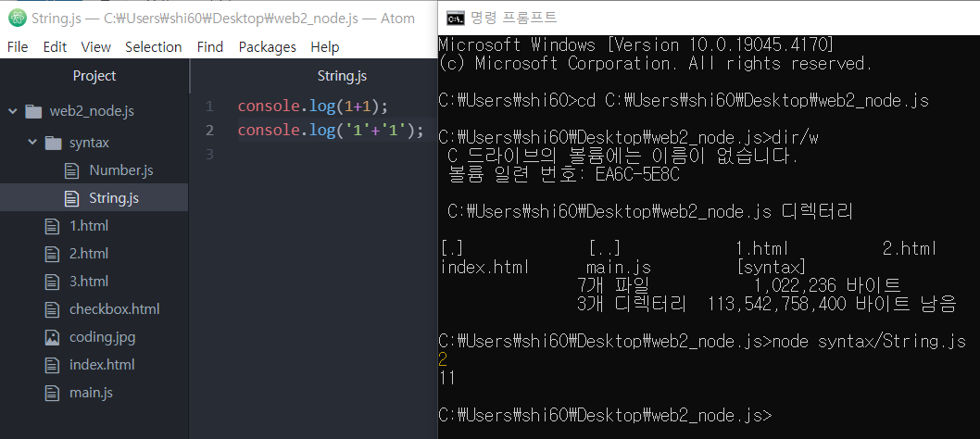Image resolution: width=980 pixels, height=439 pixels.
Task: Collapse the web2_node.js root folder chevron
Action: pyautogui.click(x=12, y=111)
